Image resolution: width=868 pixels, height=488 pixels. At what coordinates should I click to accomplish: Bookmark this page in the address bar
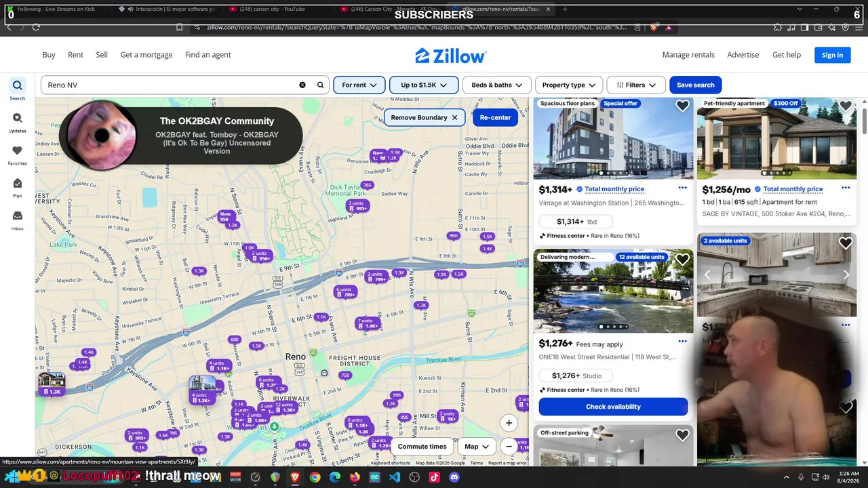179,27
